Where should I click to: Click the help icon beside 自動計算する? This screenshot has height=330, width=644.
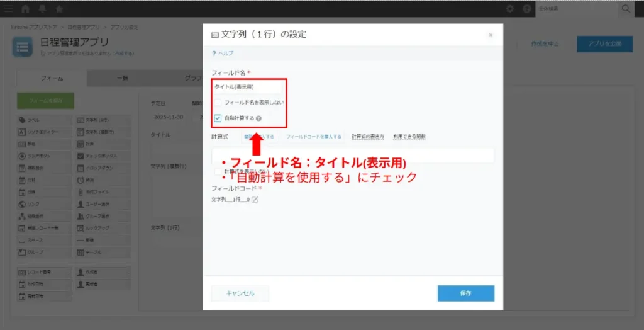(x=258, y=118)
